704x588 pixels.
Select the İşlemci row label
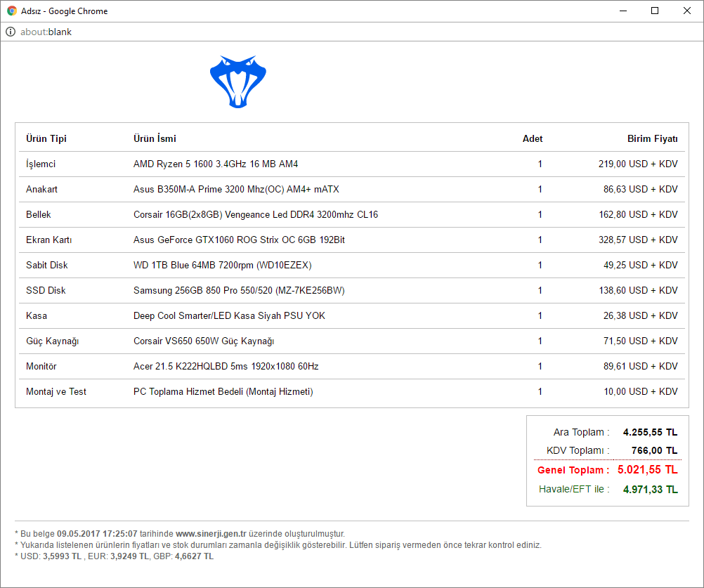(41, 164)
